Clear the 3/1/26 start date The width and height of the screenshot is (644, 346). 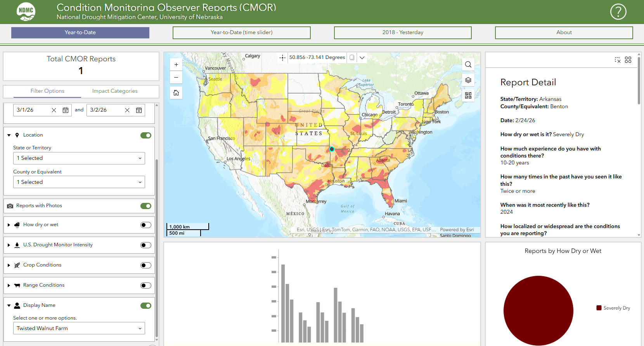54,110
